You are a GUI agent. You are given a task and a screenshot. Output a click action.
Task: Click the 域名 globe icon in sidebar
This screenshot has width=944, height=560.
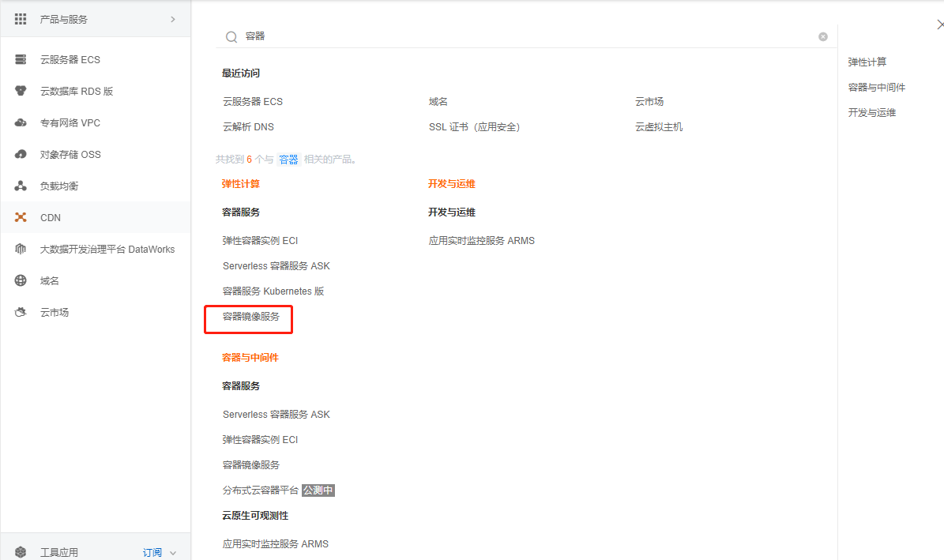tap(21, 280)
